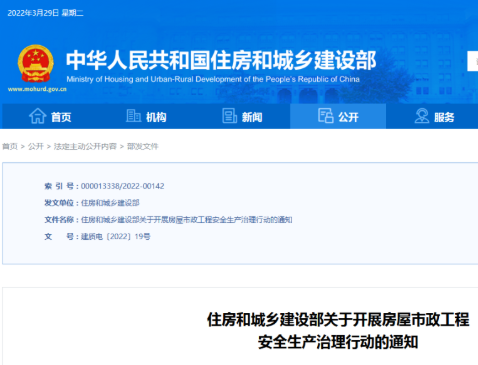Click the 发文单位 value 住房和城乡建设部
Image resolution: width=478 pixels, height=365 pixels.
(110, 203)
